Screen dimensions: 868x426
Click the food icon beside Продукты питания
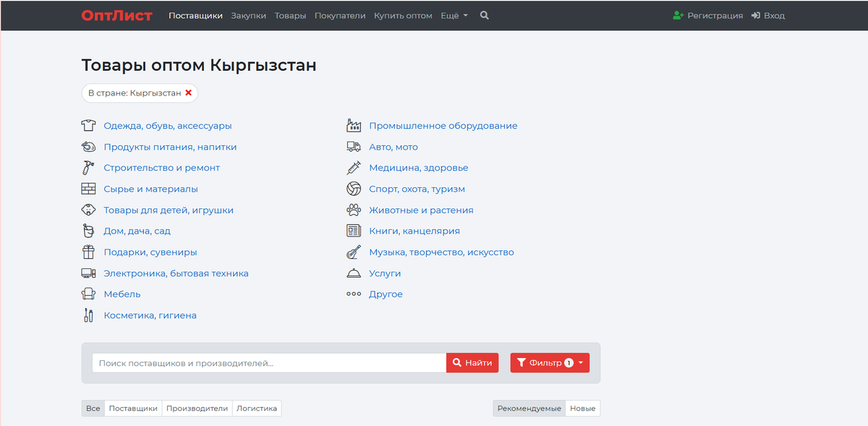coord(88,147)
